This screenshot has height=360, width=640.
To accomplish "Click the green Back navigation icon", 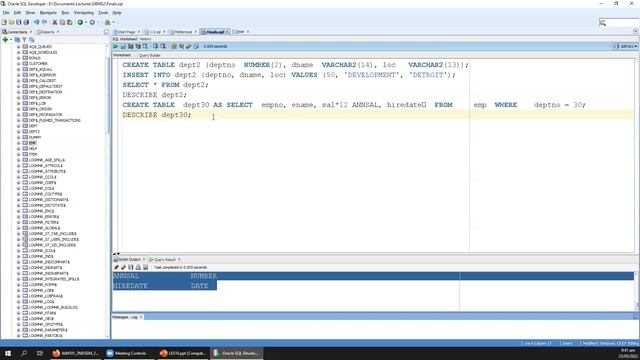I will 80,22.
